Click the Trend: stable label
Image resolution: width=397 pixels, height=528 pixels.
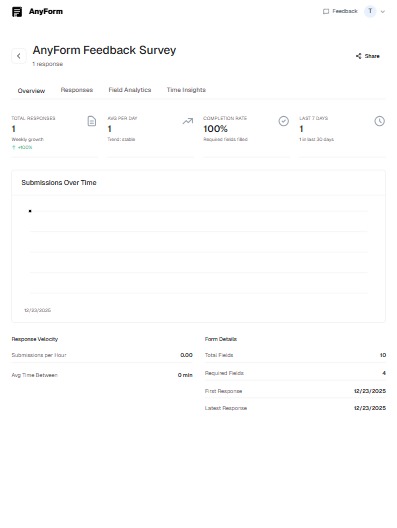click(121, 139)
